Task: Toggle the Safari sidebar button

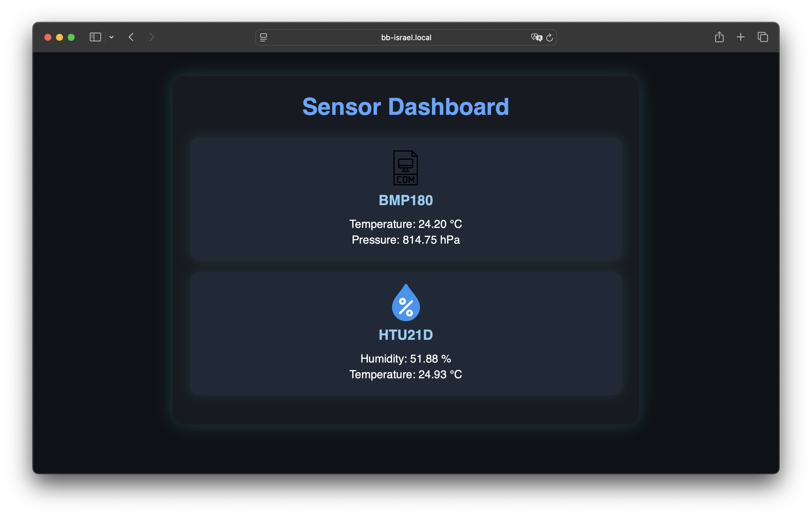Action: click(x=95, y=37)
